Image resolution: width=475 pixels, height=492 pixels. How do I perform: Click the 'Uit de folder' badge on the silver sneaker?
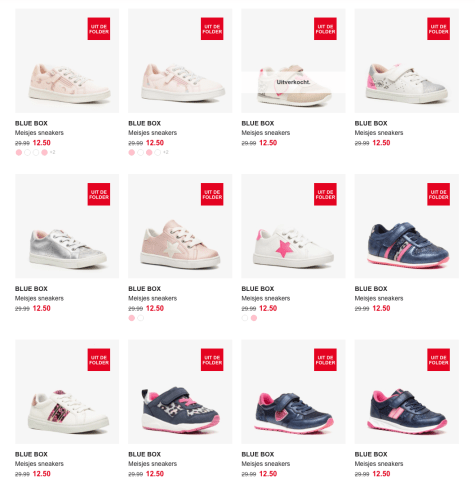pos(99,194)
